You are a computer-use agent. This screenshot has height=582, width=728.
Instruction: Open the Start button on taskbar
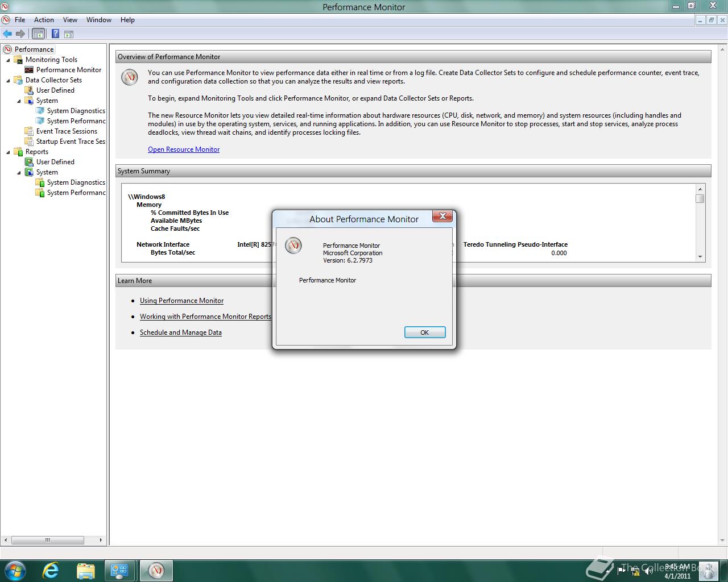click(x=15, y=571)
